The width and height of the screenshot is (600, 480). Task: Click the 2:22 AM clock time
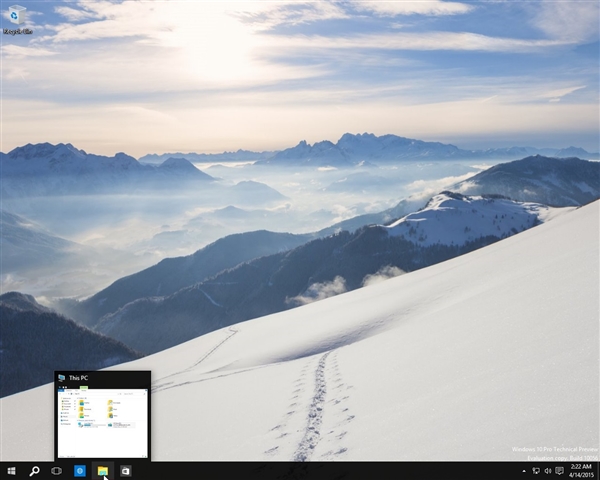(581, 466)
